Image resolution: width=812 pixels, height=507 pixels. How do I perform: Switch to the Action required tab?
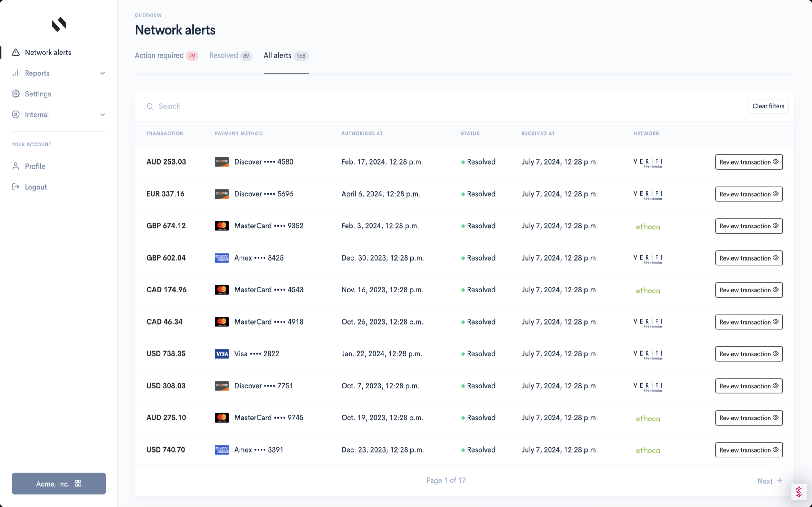tap(159, 55)
